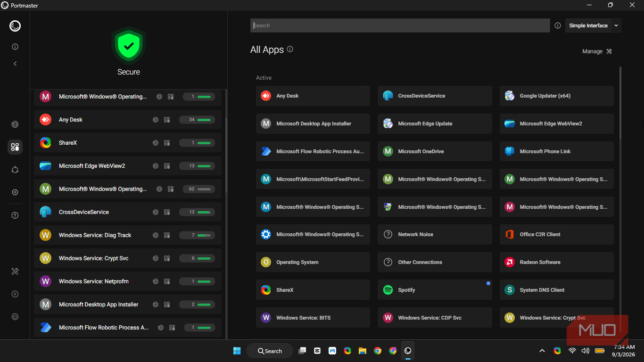
Task: Collapse the sidebar with the back arrow
Action: (15, 64)
